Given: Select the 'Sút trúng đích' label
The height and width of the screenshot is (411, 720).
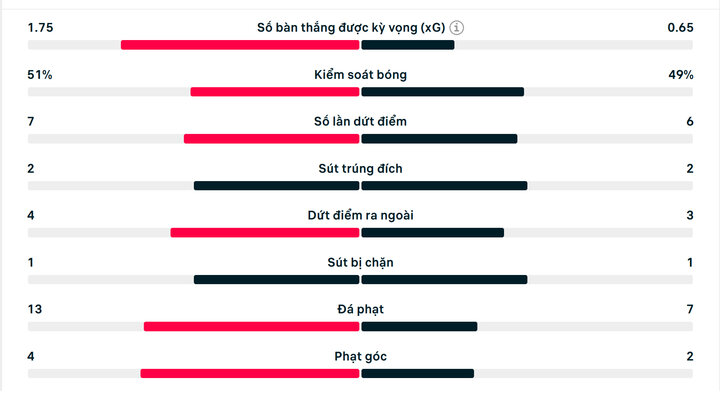Looking at the screenshot, I should click(360, 169).
